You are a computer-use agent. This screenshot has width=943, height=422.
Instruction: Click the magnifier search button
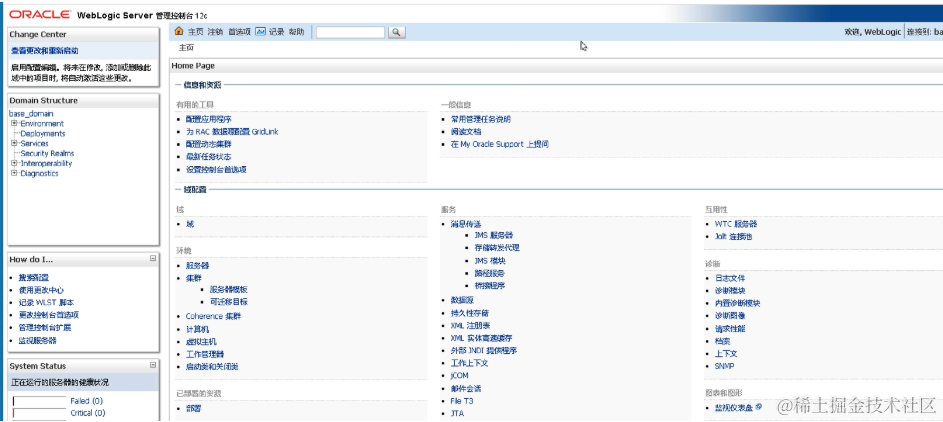(x=397, y=32)
